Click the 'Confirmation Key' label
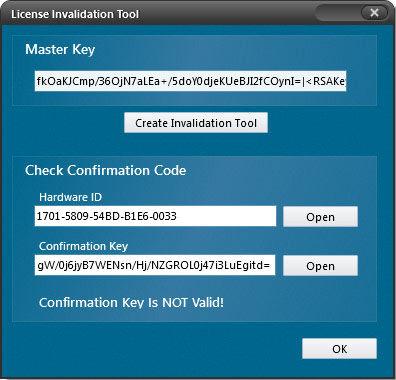 coord(83,246)
